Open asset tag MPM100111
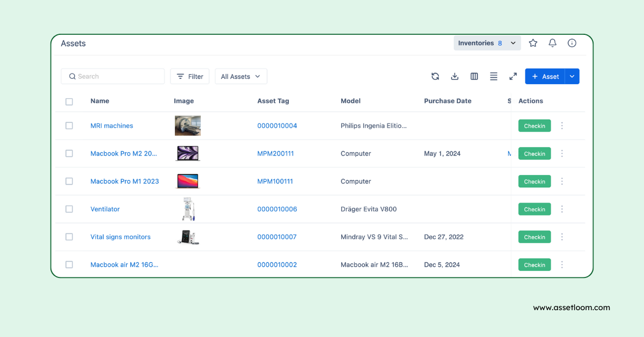This screenshot has height=337, width=644. tap(275, 181)
